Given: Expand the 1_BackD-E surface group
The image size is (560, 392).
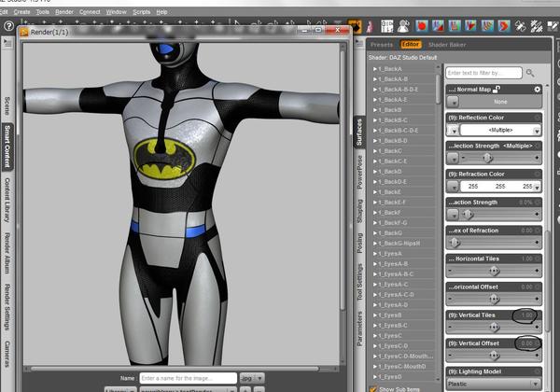Looking at the screenshot, I should [375, 182].
